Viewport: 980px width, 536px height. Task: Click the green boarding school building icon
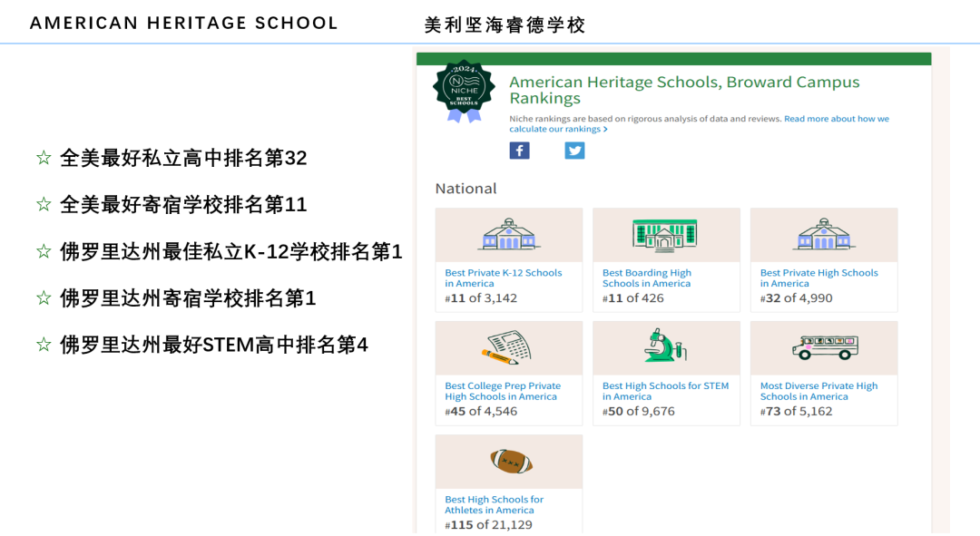(x=665, y=235)
